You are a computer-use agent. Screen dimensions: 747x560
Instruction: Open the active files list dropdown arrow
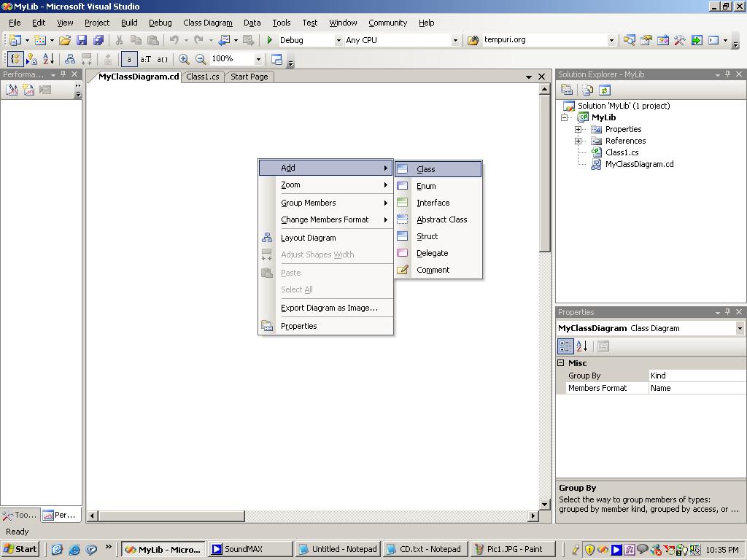529,77
